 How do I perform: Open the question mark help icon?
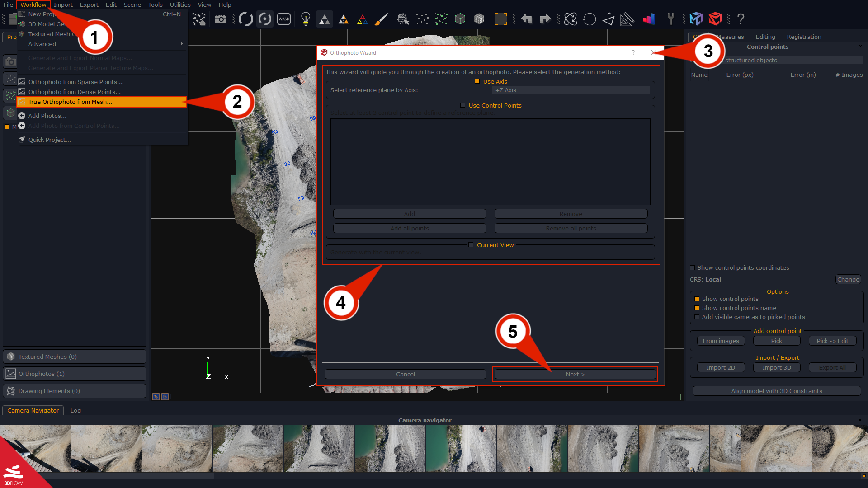(x=741, y=19)
